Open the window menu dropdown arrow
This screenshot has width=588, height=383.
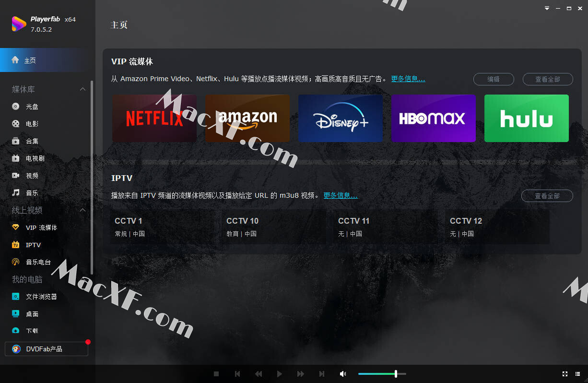point(547,8)
